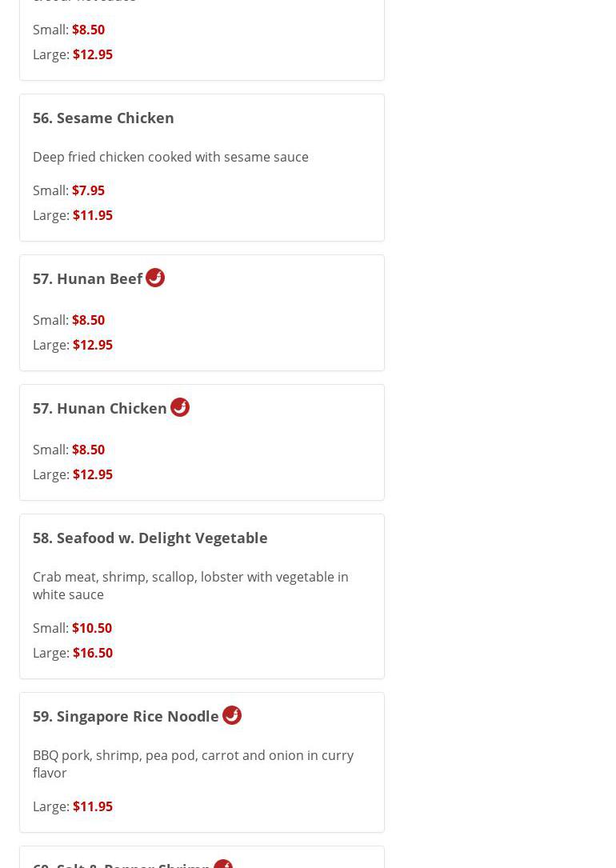
Task: Open the 56. Sesame Chicken item
Action: [x=103, y=118]
